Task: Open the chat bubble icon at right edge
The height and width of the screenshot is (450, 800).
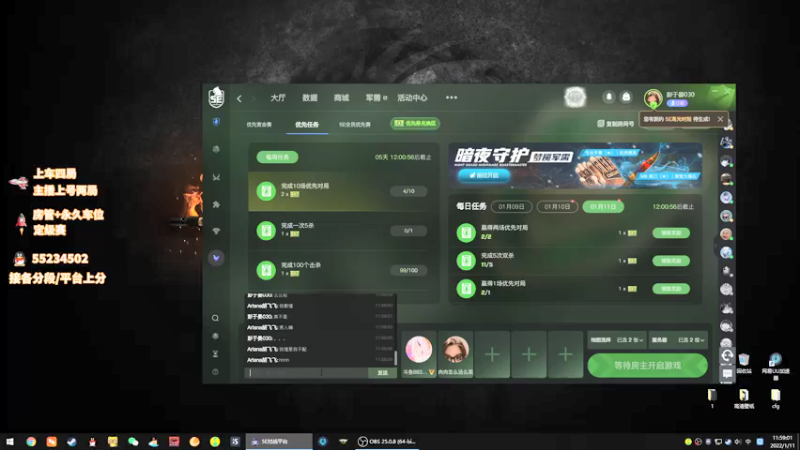Action: [x=727, y=374]
